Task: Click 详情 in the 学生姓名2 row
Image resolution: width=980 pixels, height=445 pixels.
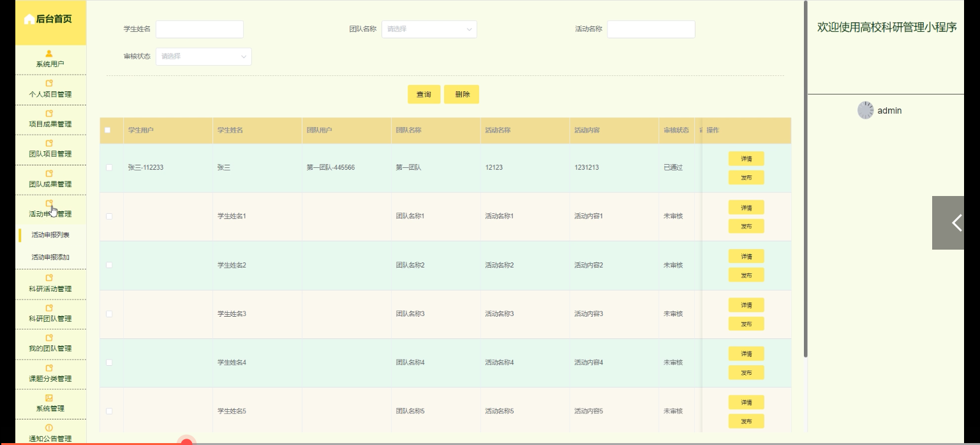Action: [x=746, y=257]
